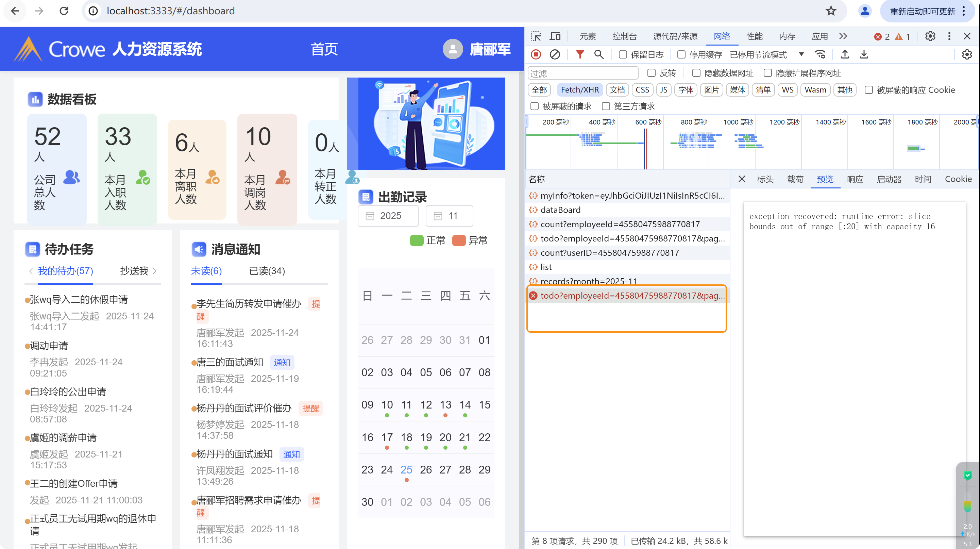The width and height of the screenshot is (980, 549).
Task: Toggle the network filter funnel icon
Action: click(579, 54)
